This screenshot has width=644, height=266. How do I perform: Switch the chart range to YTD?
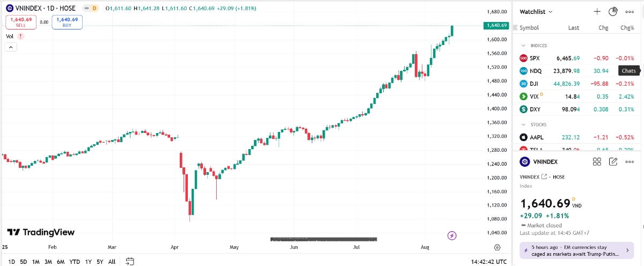pos(75,262)
